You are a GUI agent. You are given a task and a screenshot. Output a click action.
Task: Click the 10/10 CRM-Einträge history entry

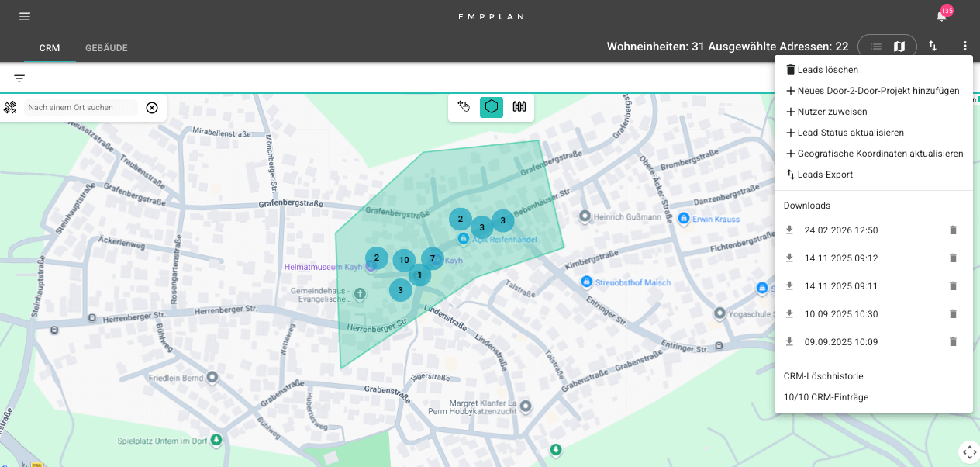(826, 397)
